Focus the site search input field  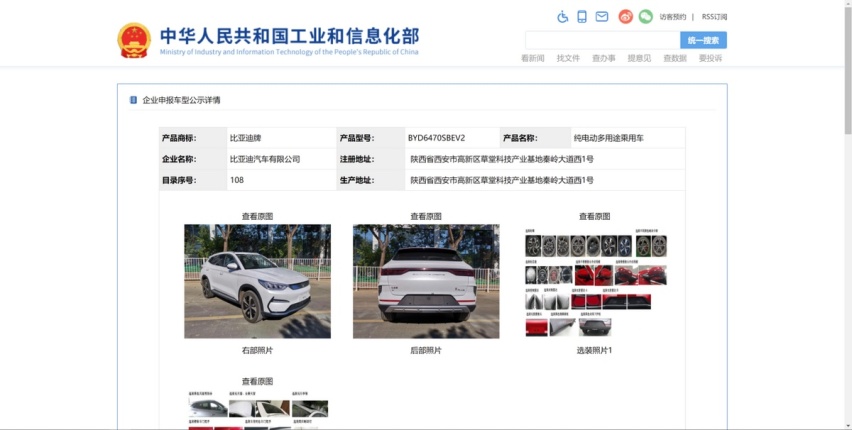(x=603, y=40)
